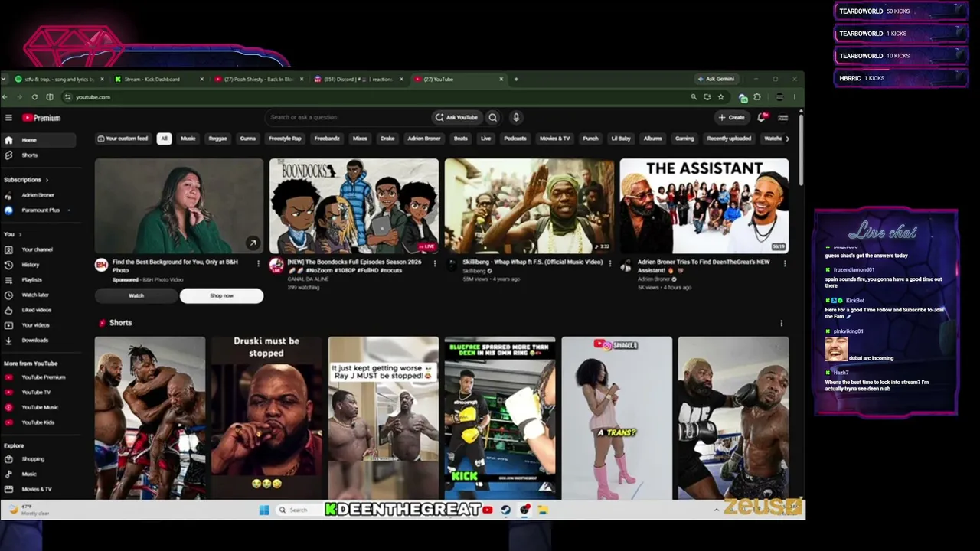Image resolution: width=980 pixels, height=551 pixels.
Task: Click the YouTube search input field
Action: coord(348,117)
